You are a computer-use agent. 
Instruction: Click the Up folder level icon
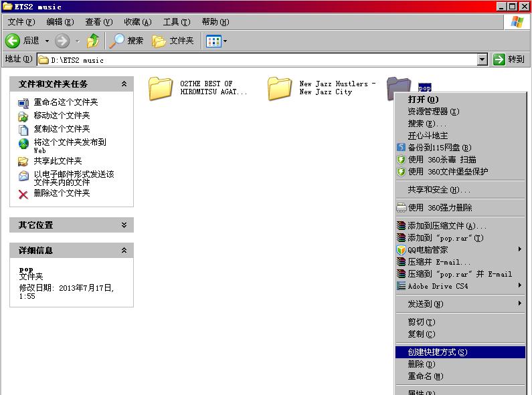click(93, 41)
